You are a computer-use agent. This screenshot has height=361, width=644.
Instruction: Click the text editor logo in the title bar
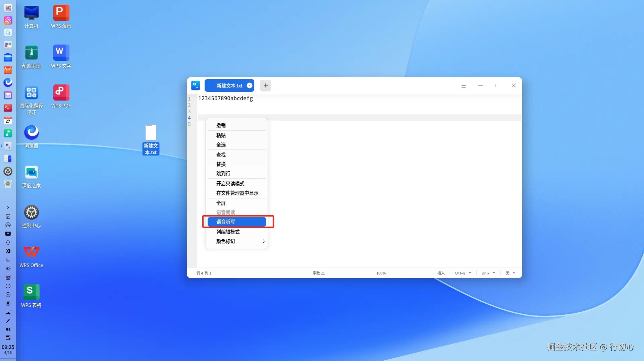click(x=196, y=85)
